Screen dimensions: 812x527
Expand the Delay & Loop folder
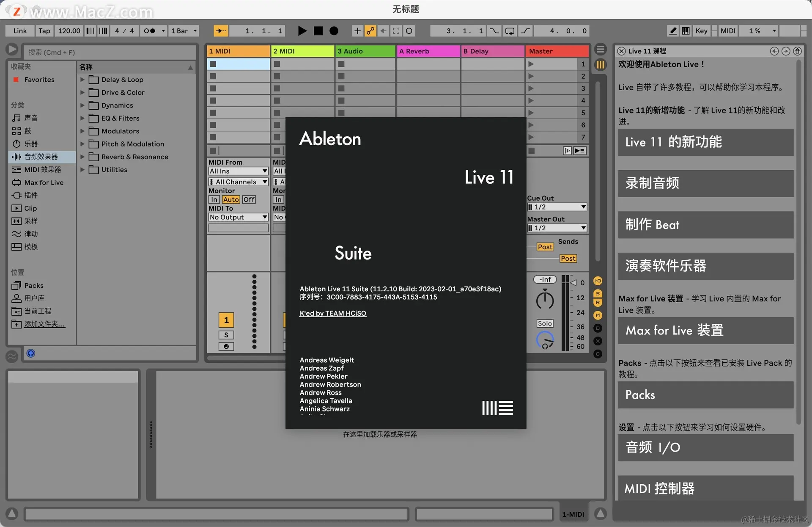point(82,80)
